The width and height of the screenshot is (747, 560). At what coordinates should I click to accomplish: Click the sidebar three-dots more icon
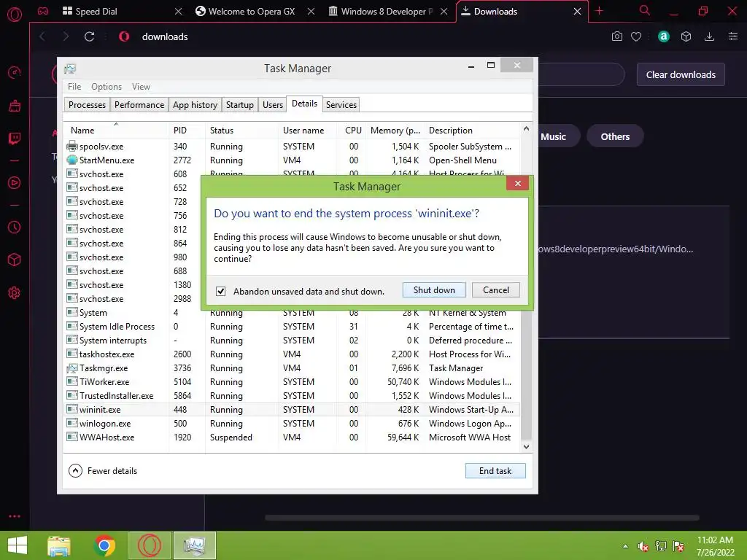(15, 516)
